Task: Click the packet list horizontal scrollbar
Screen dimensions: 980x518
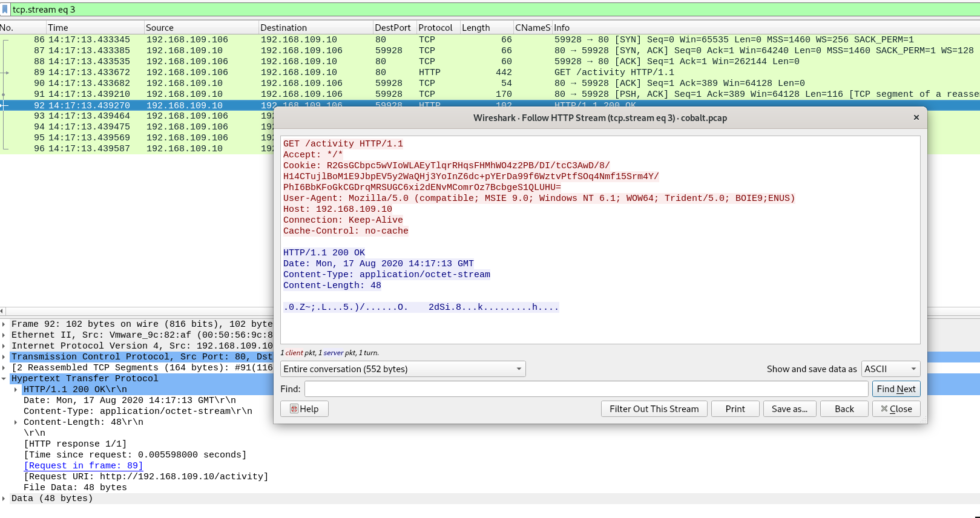Action: click(x=136, y=311)
